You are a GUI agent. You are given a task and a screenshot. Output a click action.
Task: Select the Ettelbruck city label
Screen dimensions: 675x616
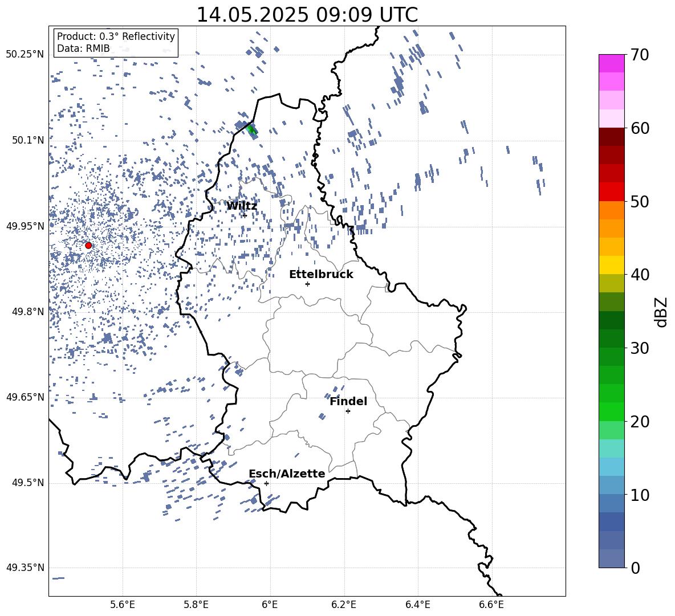[321, 275]
